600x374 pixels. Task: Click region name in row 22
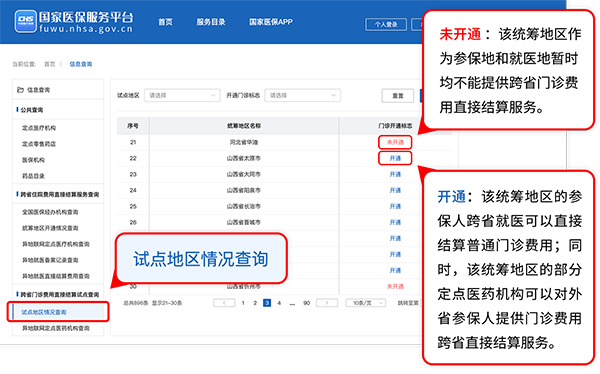pyautogui.click(x=244, y=158)
